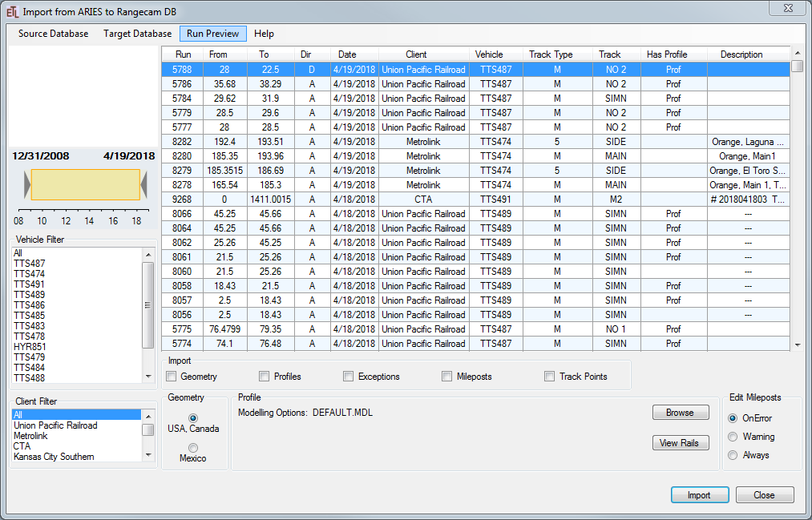Open the Source Database tab

54,34
